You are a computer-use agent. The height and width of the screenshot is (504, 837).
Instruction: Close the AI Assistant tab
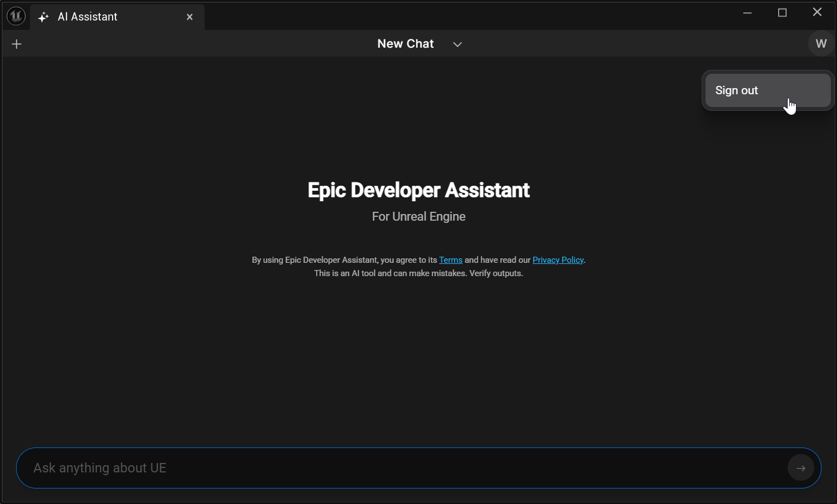(190, 17)
